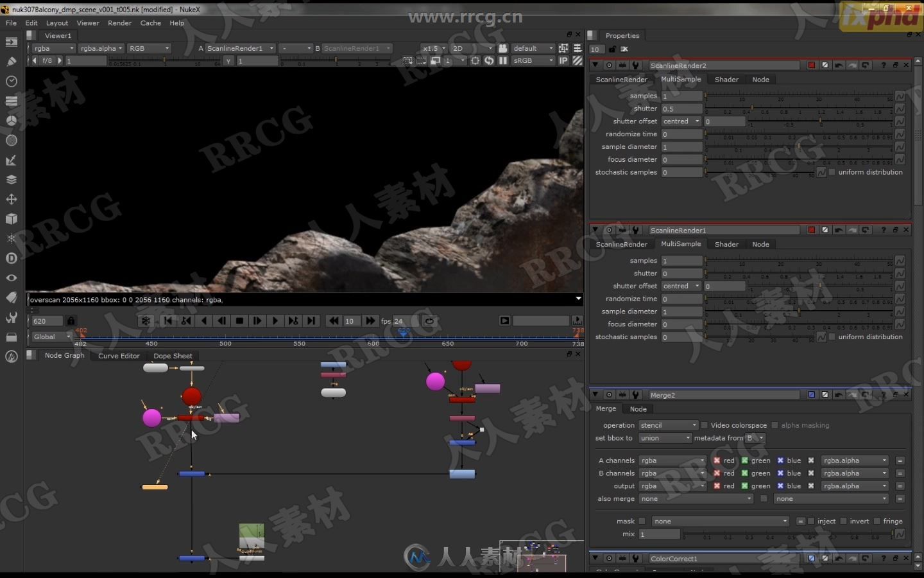Click the viewer proxy mode icon
924x578 pixels.
436,60
